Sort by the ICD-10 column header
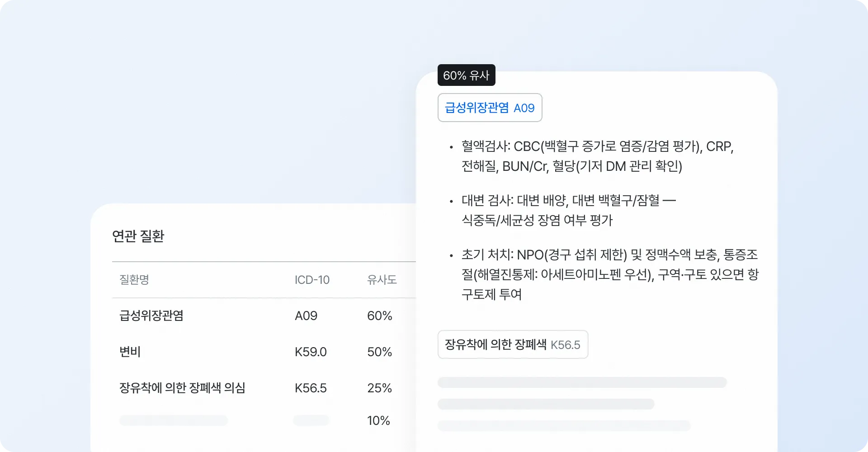 coord(312,280)
